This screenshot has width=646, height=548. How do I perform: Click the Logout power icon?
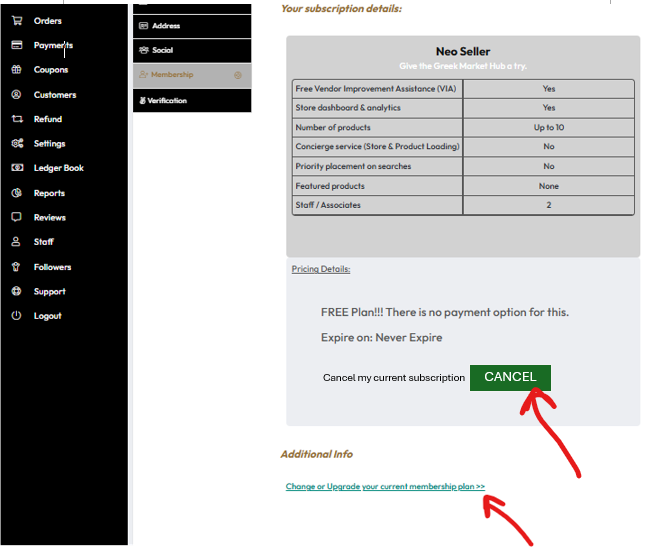[16, 316]
